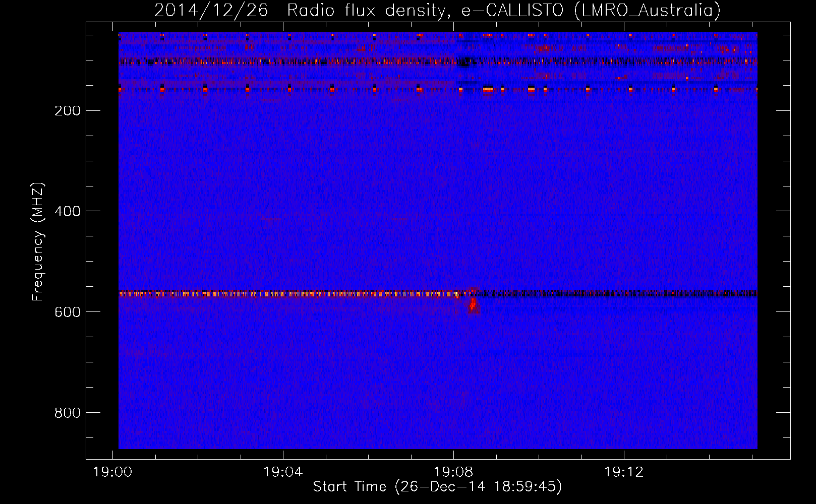This screenshot has width=816, height=504.
Task: Click the '19:04' time tick label
Action: pos(283,472)
